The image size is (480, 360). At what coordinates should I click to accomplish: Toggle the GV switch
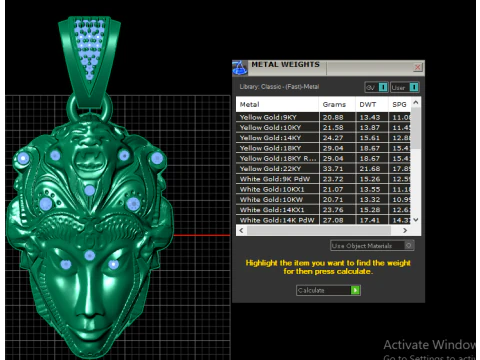click(376, 87)
